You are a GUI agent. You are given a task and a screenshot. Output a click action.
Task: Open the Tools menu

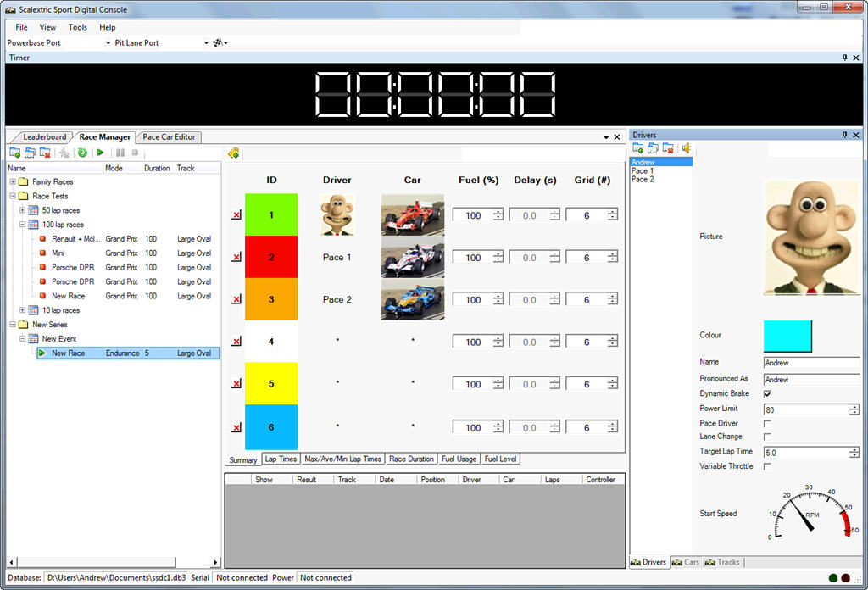(77, 27)
